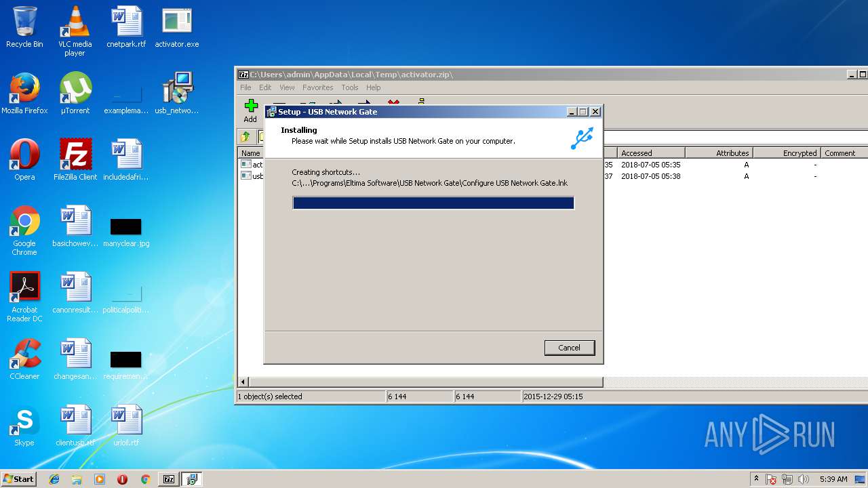Select the 'usb' file row in 7-Zip

[252, 176]
